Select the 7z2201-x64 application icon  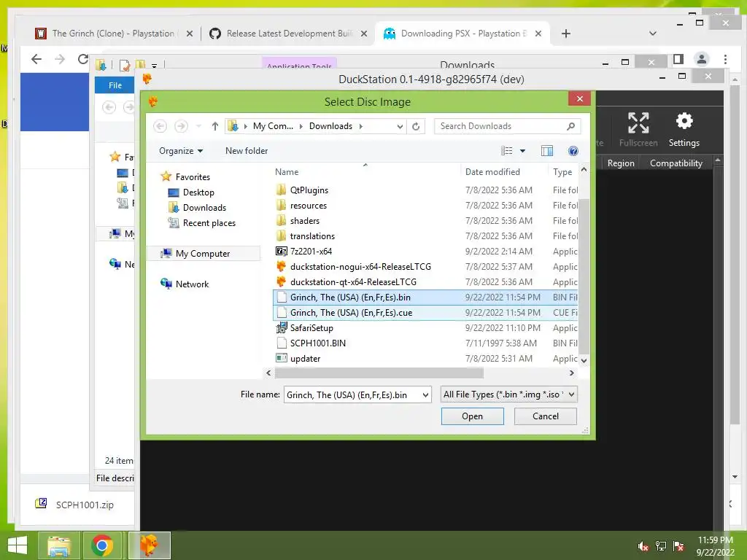click(281, 252)
